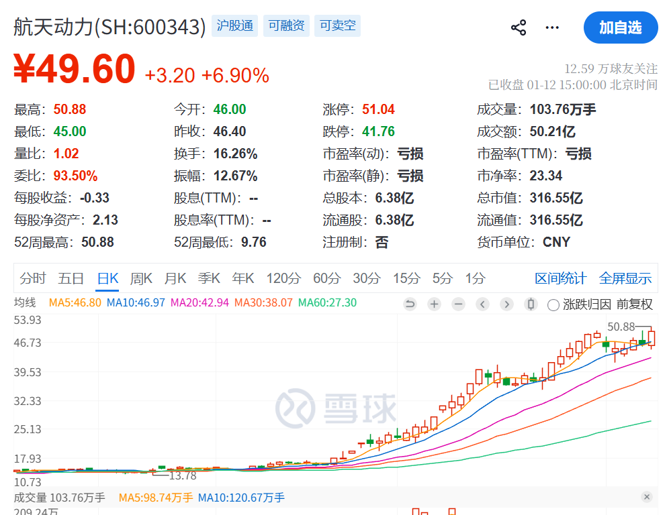Select the 周K chart tab

coord(141,278)
